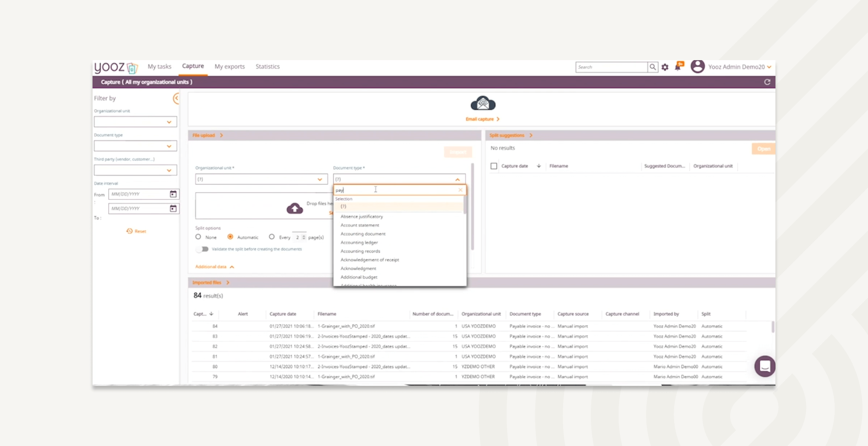Click the imported files table scrollbar
The height and width of the screenshot is (446, 868).
pyautogui.click(x=772, y=327)
